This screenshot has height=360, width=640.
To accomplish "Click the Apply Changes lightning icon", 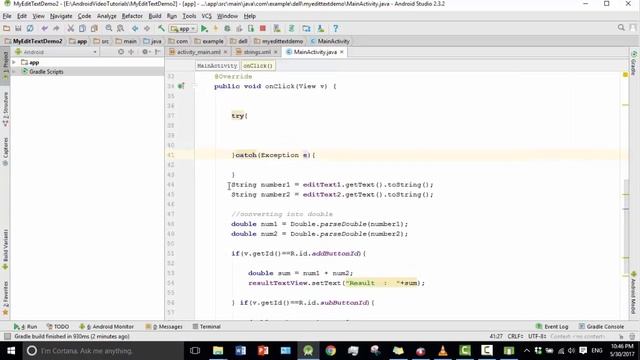I will tap(216, 28).
